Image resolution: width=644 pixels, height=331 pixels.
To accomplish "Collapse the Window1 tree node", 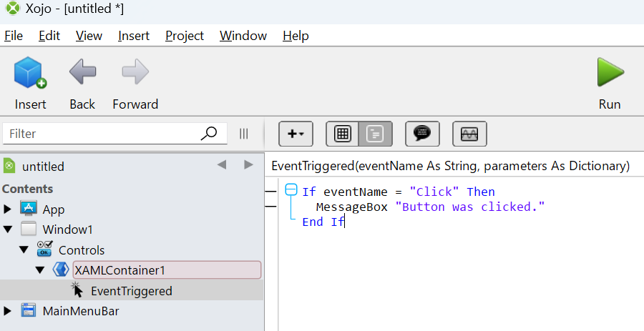I will [x=8, y=229].
